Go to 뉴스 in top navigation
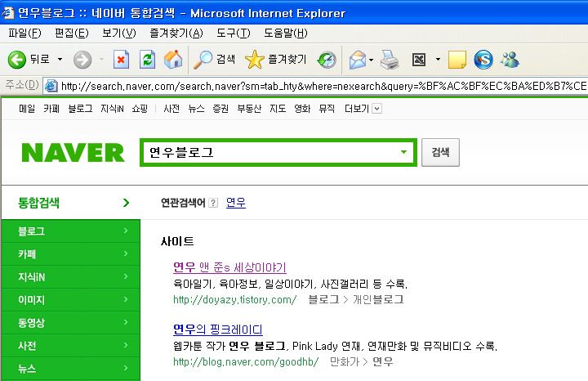Viewport: 588px width, 381px height. (196, 109)
